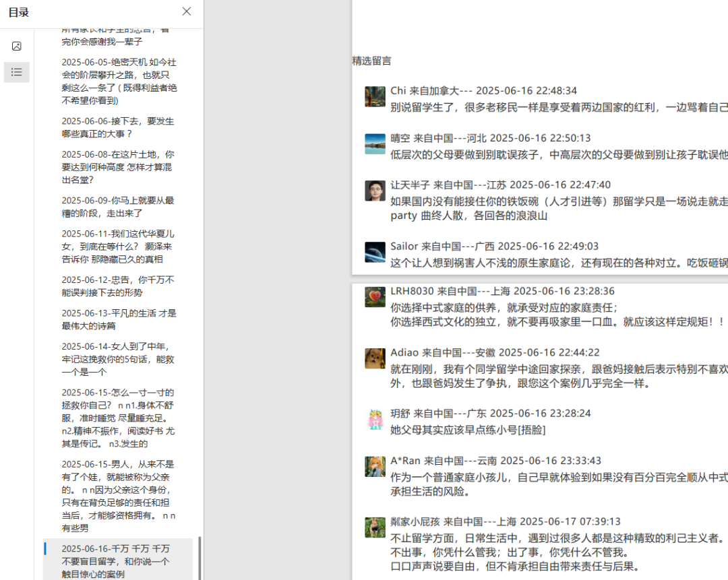Open the outline entry 2025-06-15-怎么一寸一寸的拯救你自己
Image resolution: width=728 pixels, height=580 pixels.
[x=118, y=418]
